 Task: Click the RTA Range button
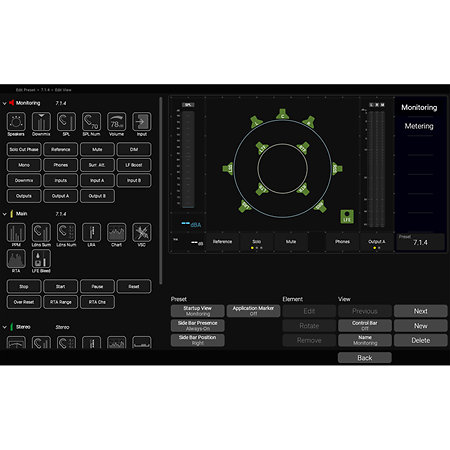coord(61,302)
